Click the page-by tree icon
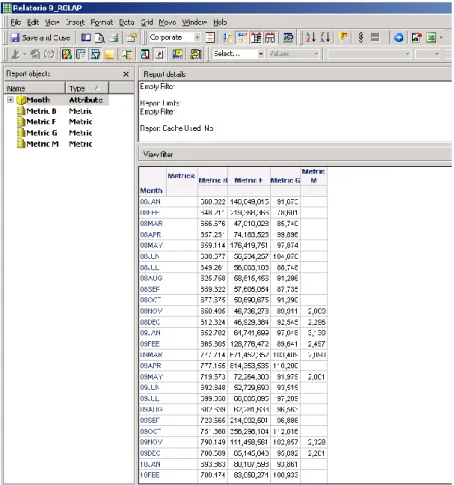Viewport: 454px width, 485px height. tap(127, 54)
